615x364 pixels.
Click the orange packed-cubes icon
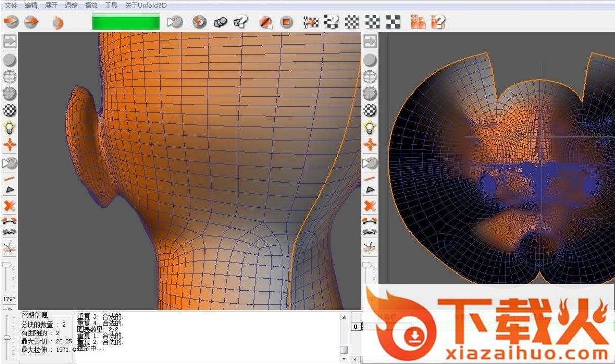pos(418,22)
